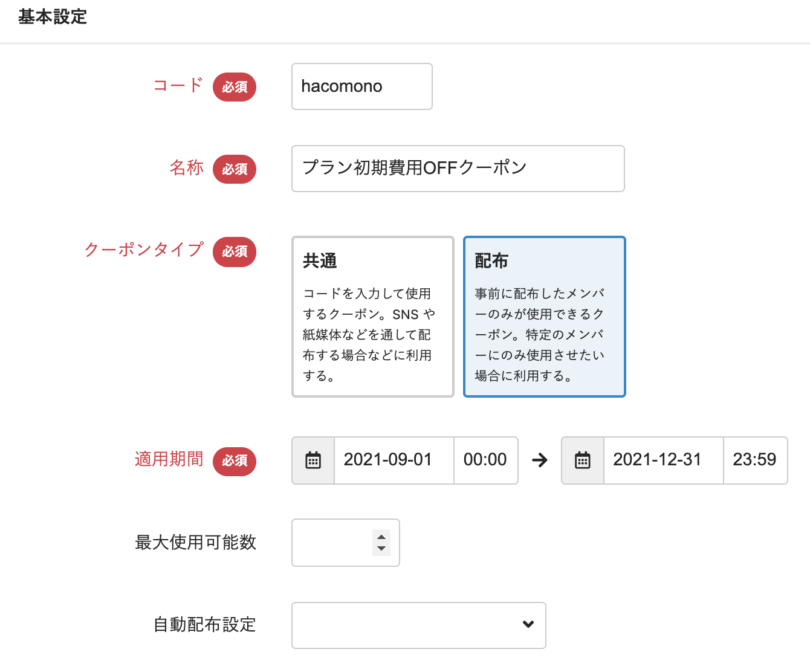
Task: Open the 自動配布設定 dropdown
Action: [x=418, y=625]
